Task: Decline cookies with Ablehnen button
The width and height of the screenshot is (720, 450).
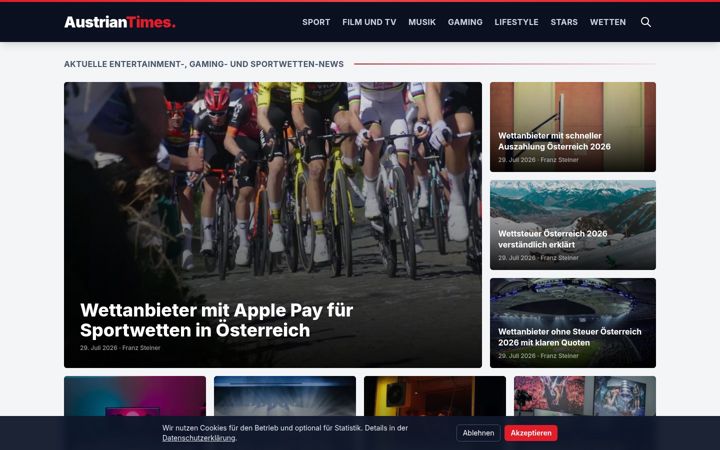Action: click(x=478, y=433)
